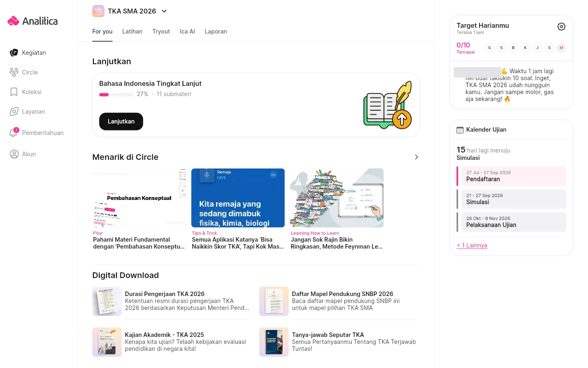Click the 15 hari lagi menuju text
This screenshot has width=588, height=368.
click(x=483, y=150)
